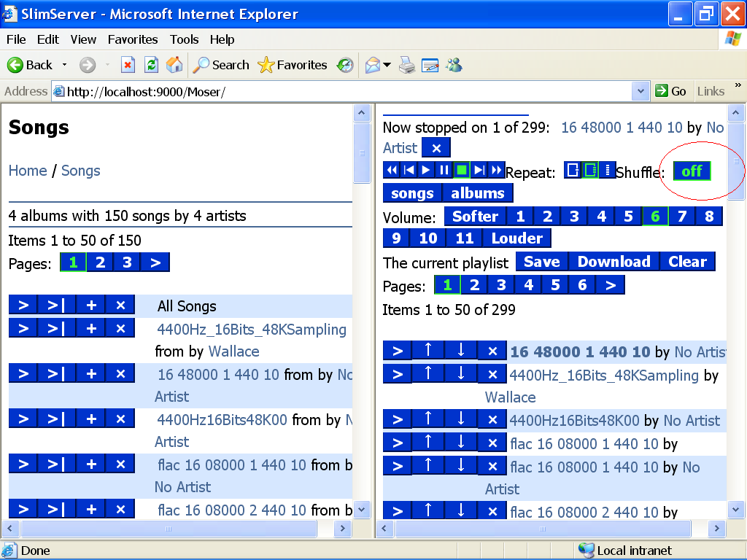Click the Home breadcrumb link
Screen dimensions: 747x560
click(x=28, y=171)
